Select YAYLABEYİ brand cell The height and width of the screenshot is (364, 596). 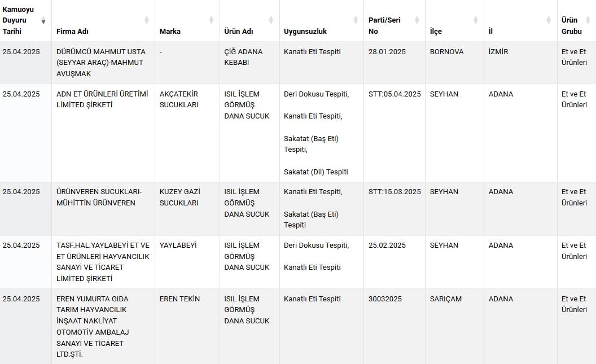[x=178, y=245]
